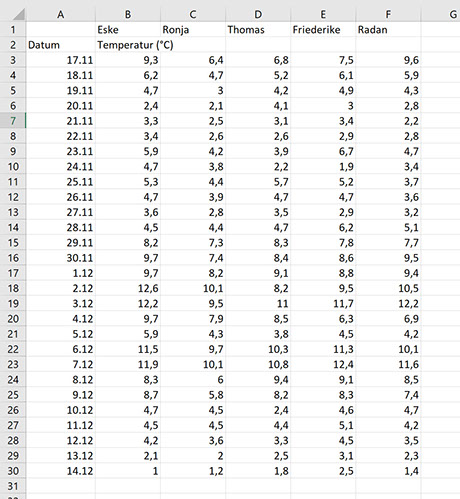
Task: Click the cell labeled Eske
Action: pyautogui.click(x=128, y=30)
